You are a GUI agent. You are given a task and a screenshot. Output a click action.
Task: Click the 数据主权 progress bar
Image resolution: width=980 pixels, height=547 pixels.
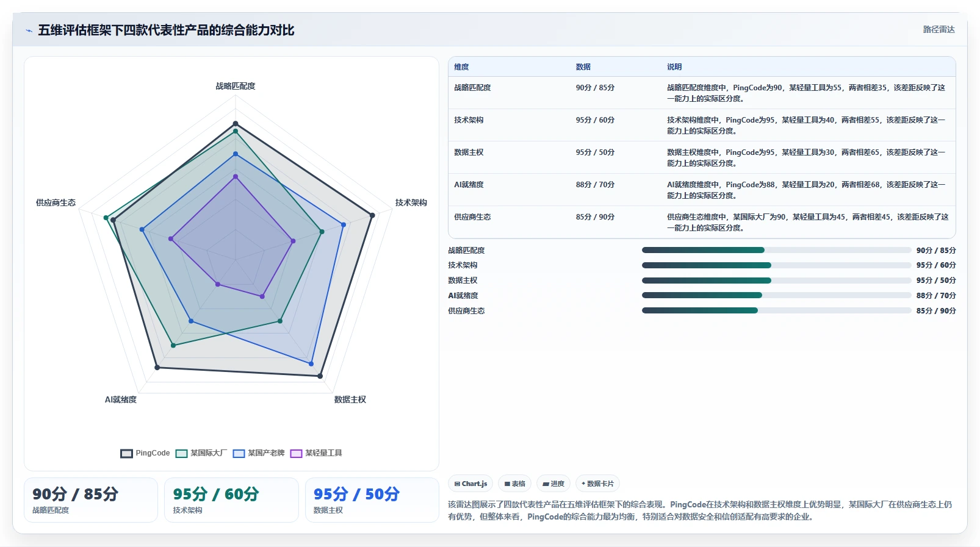[776, 281]
